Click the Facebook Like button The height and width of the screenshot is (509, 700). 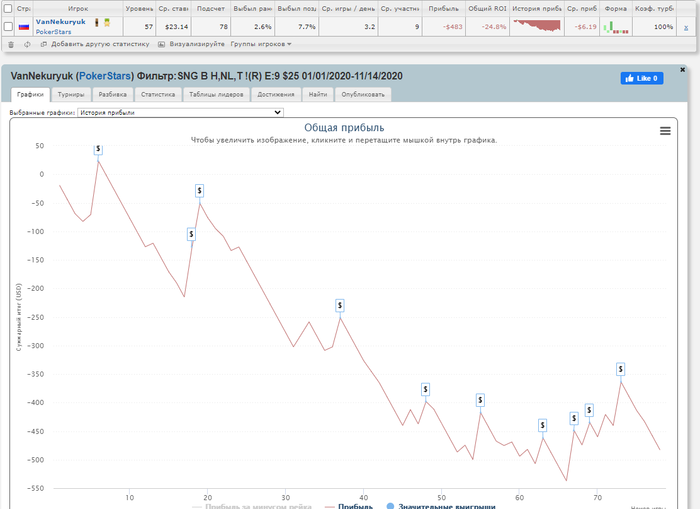(642, 78)
